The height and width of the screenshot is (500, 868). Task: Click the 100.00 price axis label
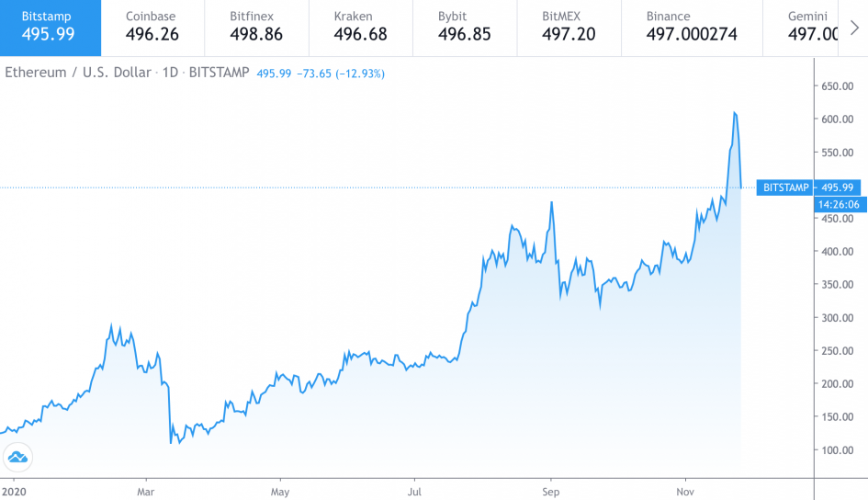[x=837, y=449]
